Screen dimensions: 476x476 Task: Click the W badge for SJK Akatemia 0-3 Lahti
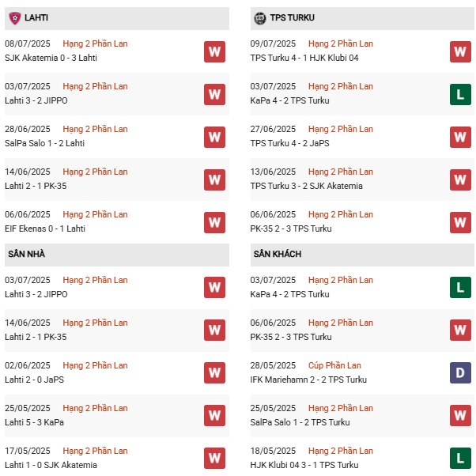coord(214,51)
